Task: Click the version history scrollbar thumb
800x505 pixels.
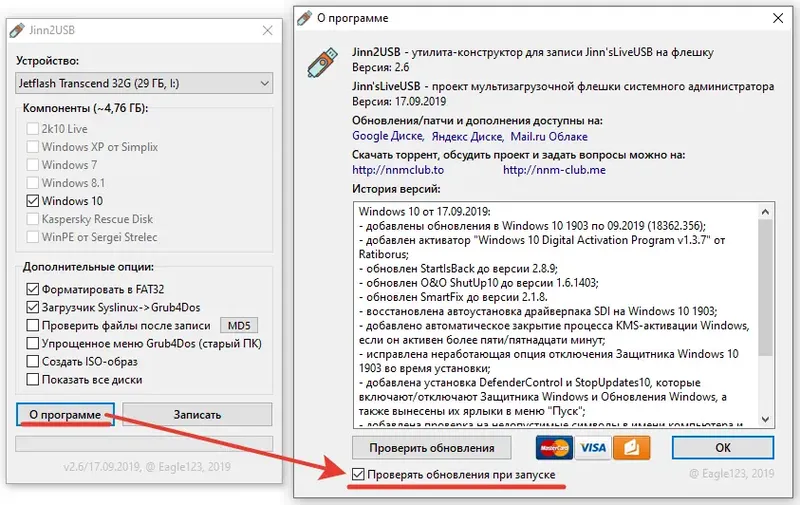Action: (765, 287)
